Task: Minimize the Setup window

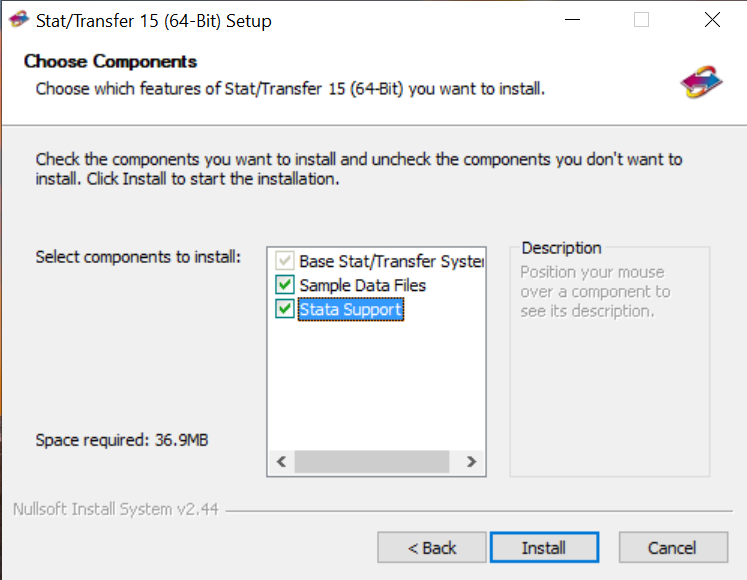Action: click(x=572, y=20)
